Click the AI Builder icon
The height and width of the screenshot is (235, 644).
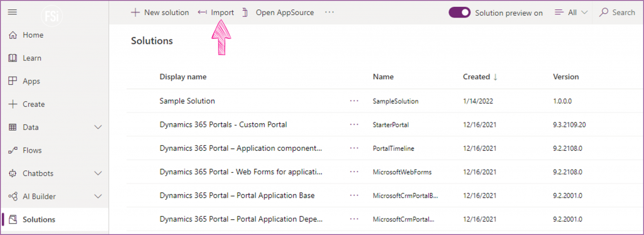tap(13, 197)
